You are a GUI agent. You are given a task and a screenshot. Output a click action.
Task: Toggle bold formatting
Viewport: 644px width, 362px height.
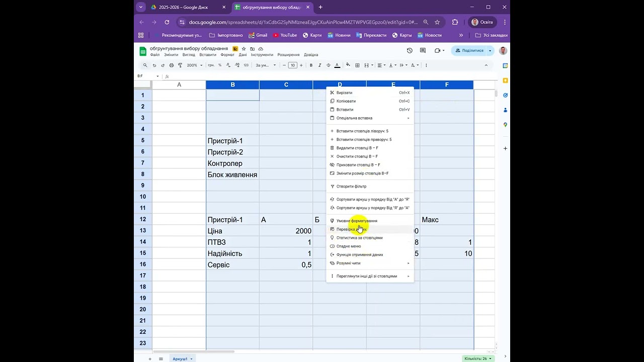click(311, 65)
